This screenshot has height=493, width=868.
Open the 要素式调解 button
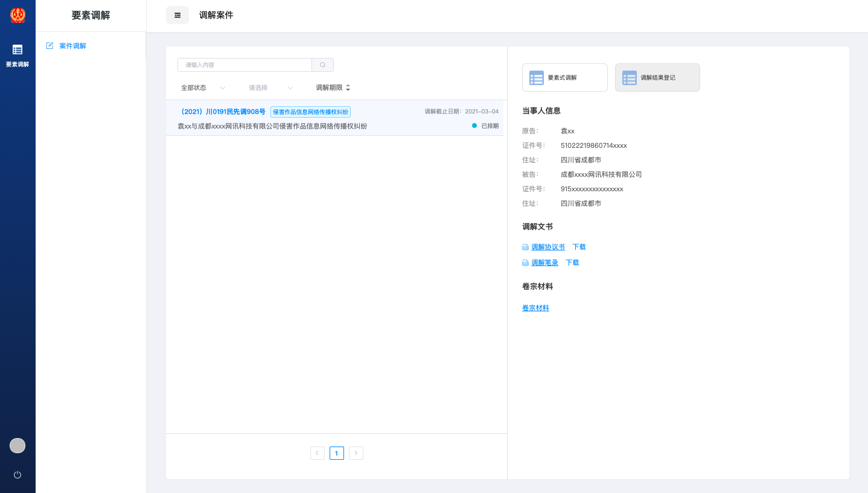pos(565,78)
